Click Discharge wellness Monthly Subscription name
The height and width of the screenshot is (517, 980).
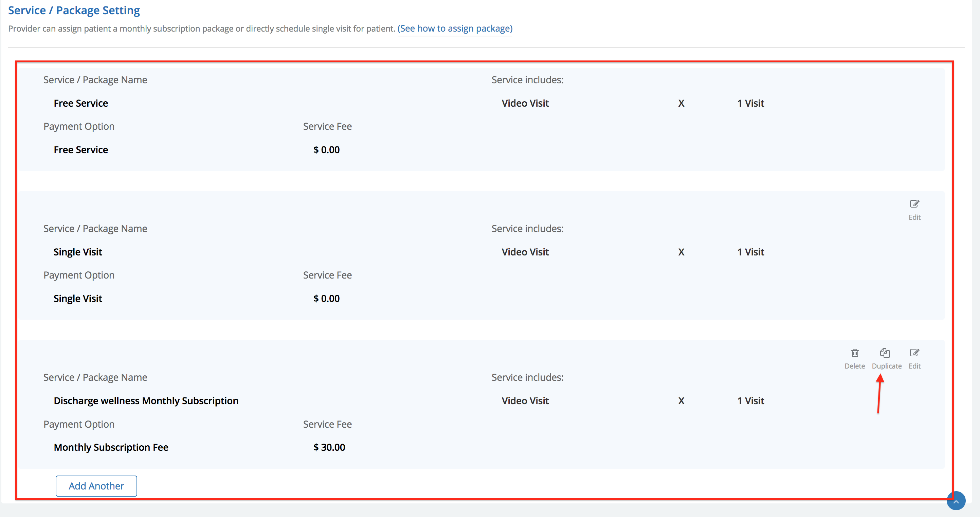click(x=146, y=400)
